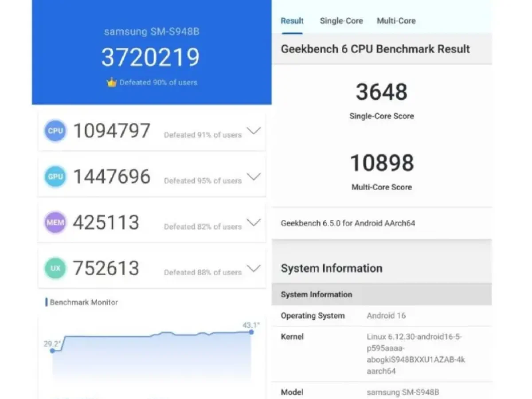Click the 3720219 total AnTuTu score
The width and height of the screenshot is (532, 399).
coord(150,57)
